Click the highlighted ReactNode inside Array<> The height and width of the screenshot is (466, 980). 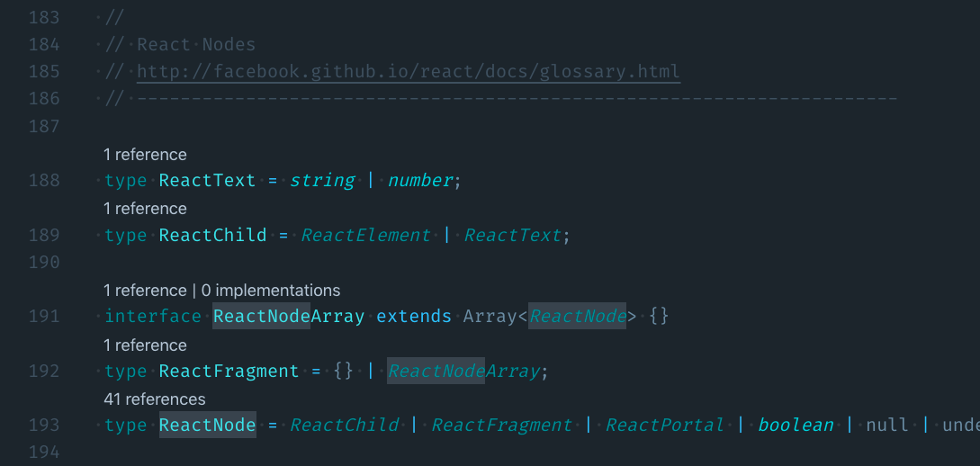[x=578, y=316]
